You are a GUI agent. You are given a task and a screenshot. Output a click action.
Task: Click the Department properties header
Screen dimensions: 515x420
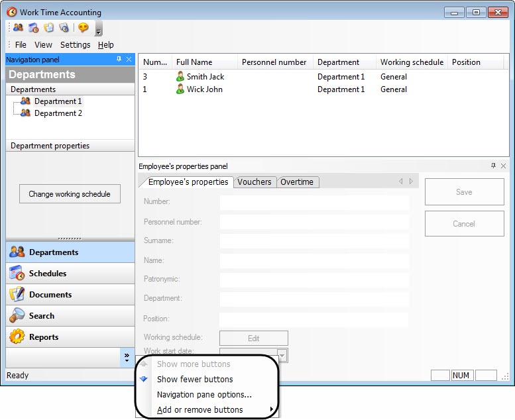tap(70, 146)
